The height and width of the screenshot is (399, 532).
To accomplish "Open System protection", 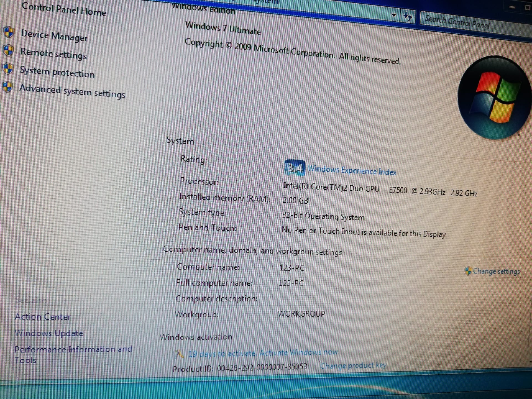I will pos(57,72).
